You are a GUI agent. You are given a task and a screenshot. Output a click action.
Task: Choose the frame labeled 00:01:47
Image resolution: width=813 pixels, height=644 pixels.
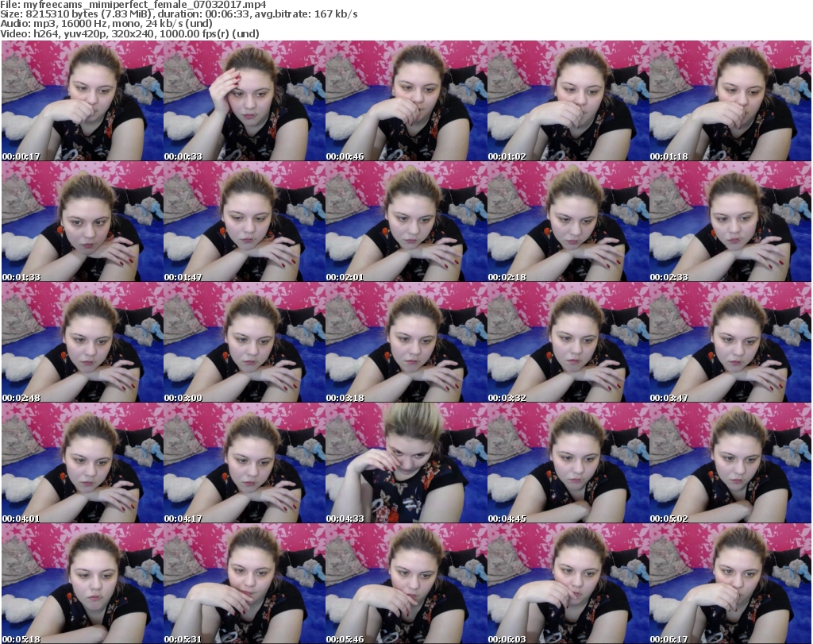245,222
